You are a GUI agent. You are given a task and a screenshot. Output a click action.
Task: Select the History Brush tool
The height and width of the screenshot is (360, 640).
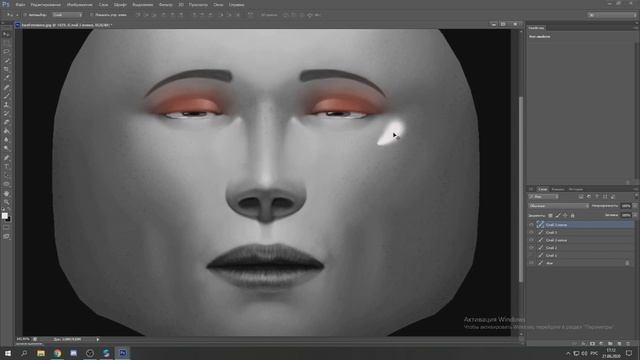[6, 113]
